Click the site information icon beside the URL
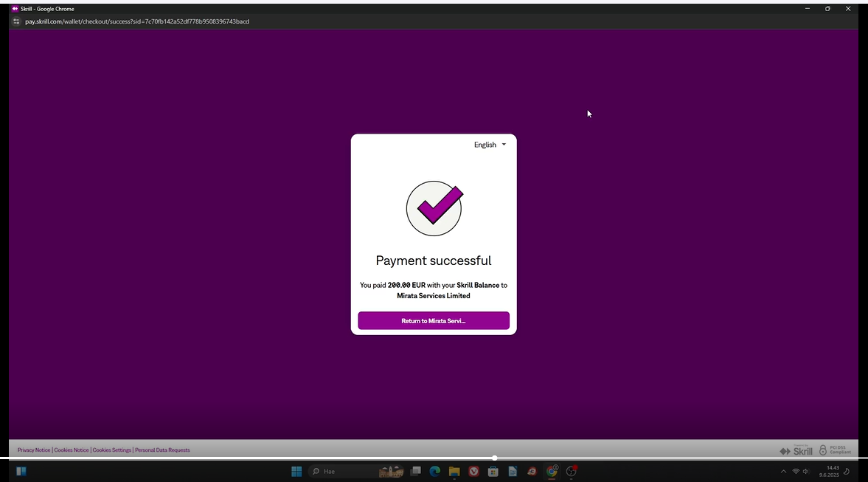The width and height of the screenshot is (868, 482). click(x=16, y=21)
